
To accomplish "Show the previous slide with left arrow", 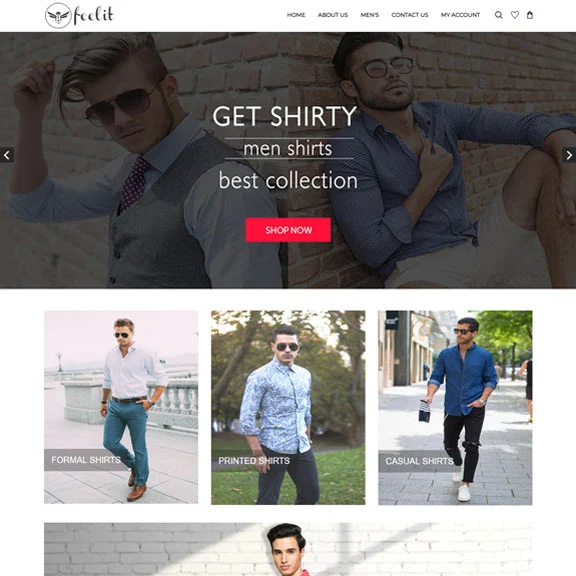I will (7, 155).
